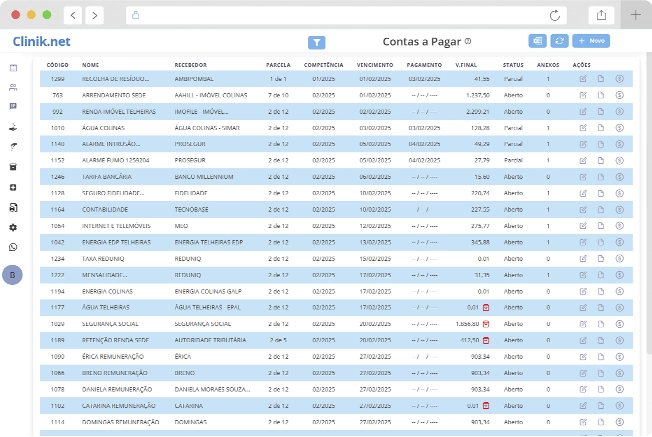Click the Novo button
Screen dimensions: 652x437
tap(591, 41)
